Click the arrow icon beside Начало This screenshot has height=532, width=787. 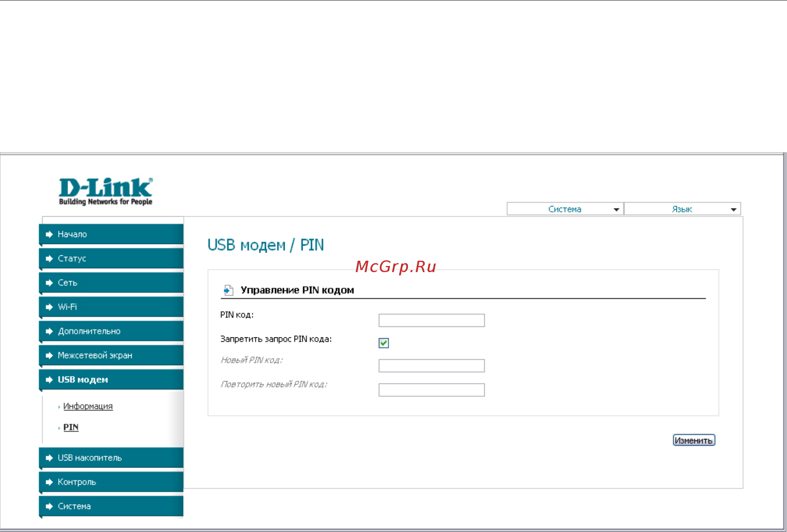[x=49, y=234]
